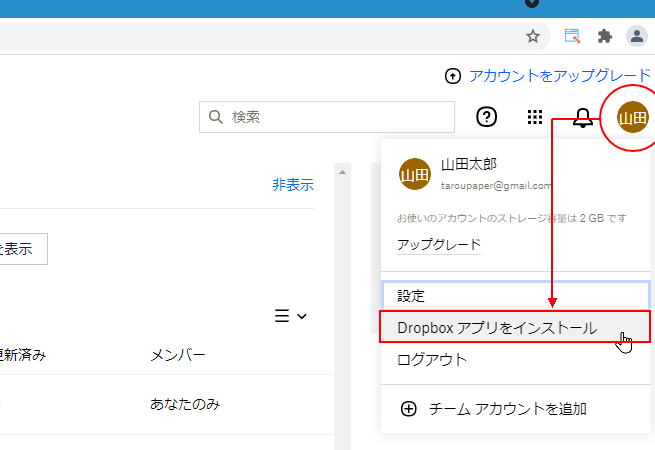Click the あなたのみ member cell

point(185,404)
